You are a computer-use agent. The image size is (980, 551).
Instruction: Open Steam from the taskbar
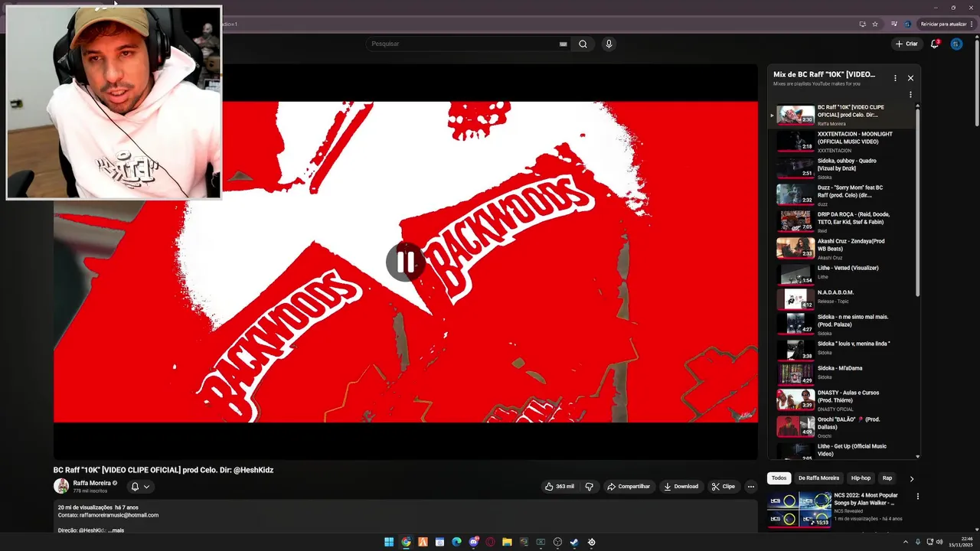[x=574, y=542]
